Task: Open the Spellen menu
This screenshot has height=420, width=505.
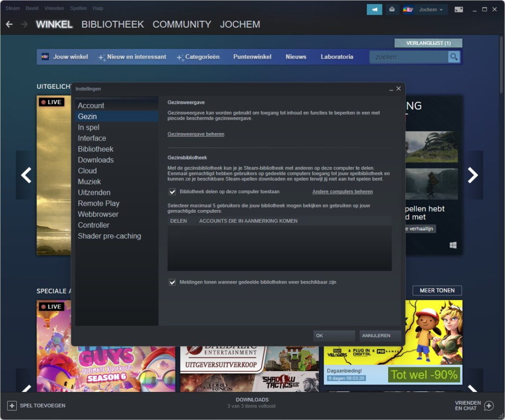Action: point(78,8)
